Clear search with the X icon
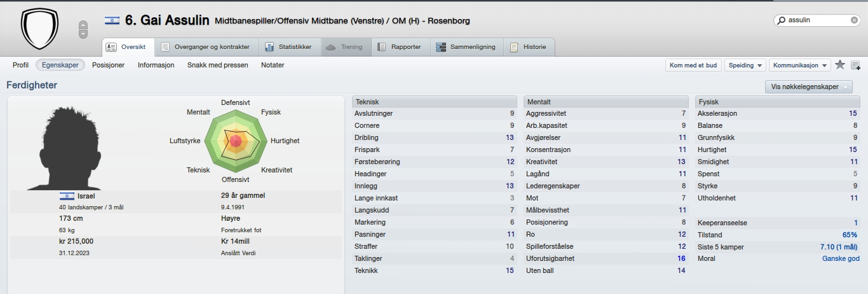 tap(854, 20)
